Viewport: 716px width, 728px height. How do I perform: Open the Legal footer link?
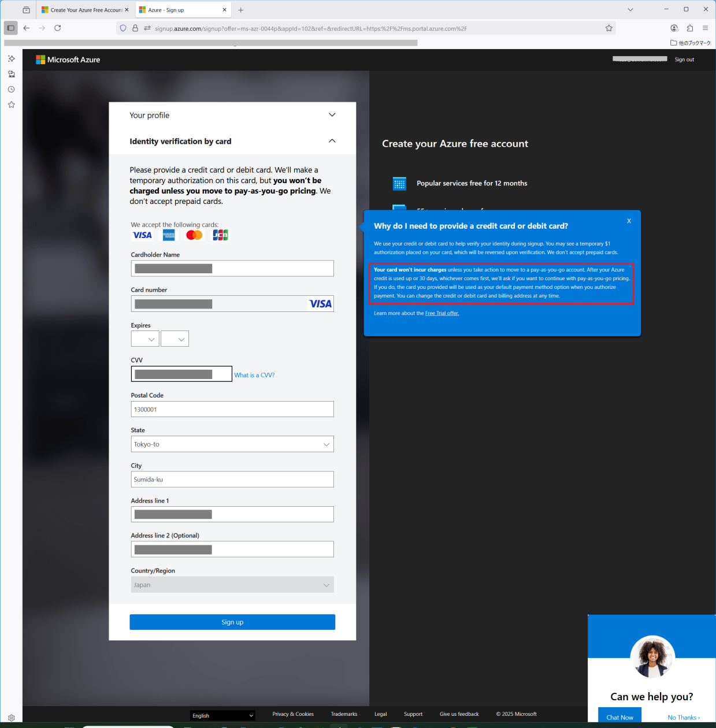coord(380,714)
